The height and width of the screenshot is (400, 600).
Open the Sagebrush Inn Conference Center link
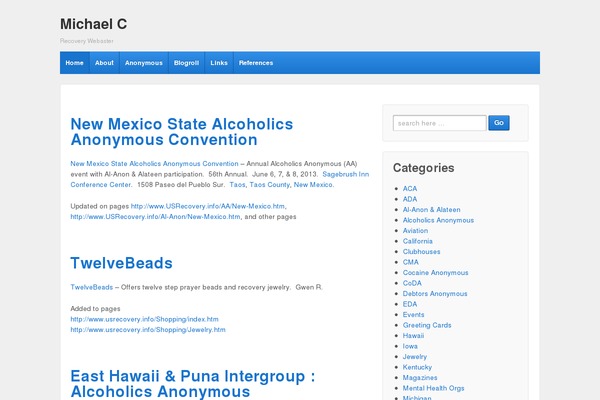pos(220,179)
